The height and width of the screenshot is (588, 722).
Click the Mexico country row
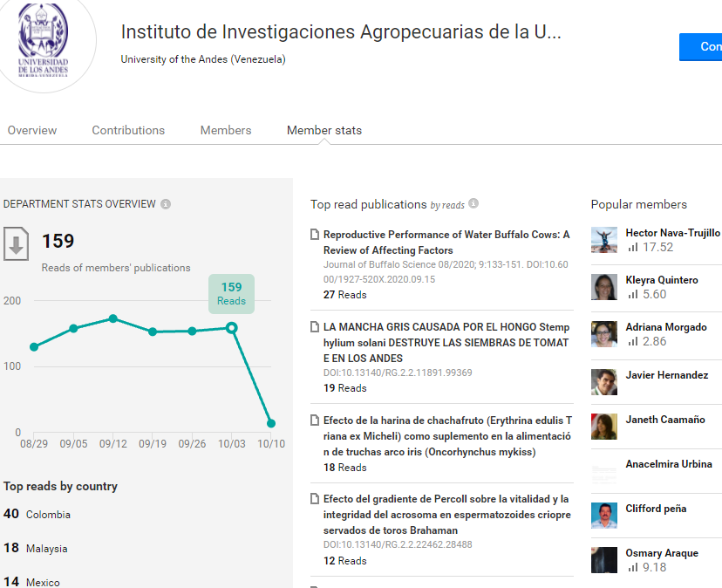click(x=31, y=582)
